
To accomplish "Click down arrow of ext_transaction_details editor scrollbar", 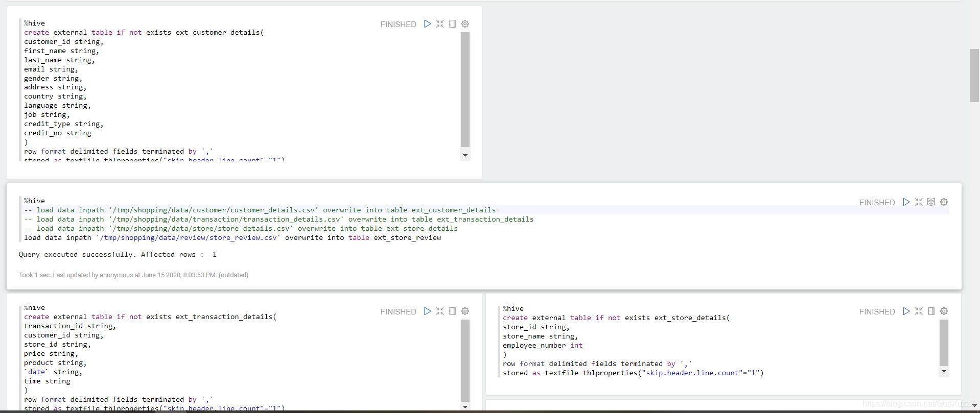I will tap(465, 407).
